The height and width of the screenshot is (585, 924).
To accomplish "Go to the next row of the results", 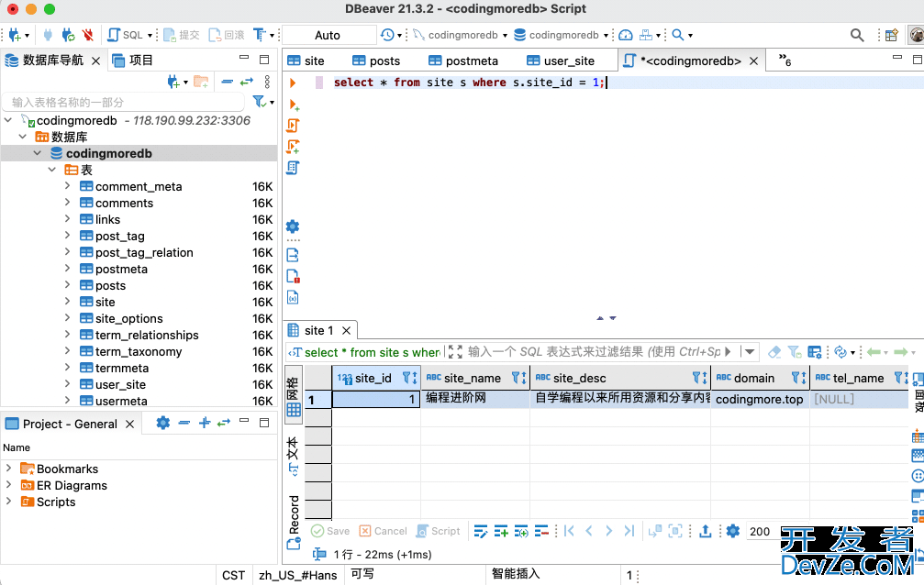I will click(x=608, y=531).
